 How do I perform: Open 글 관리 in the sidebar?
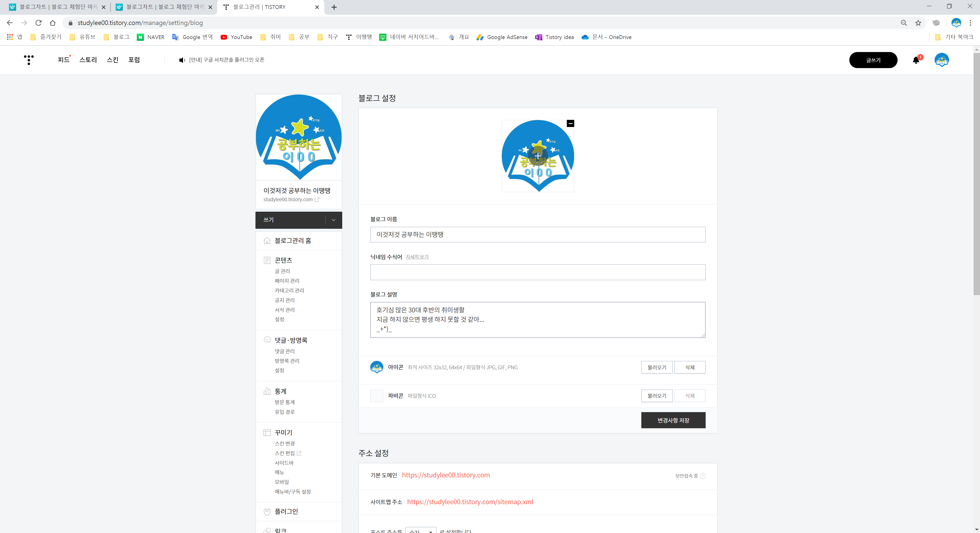[x=282, y=271]
